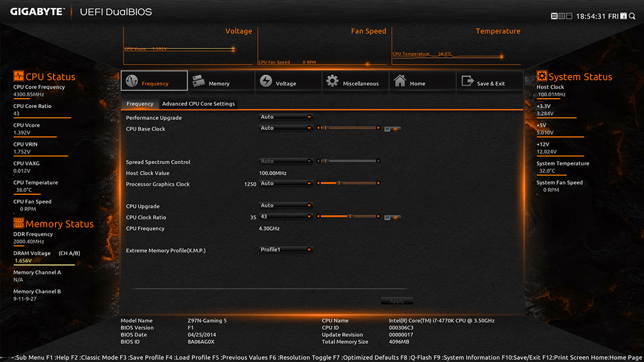This screenshot has height=362, width=644.
Task: Click the Host Clock Value 100.00MHz reading
Action: tap(273, 173)
